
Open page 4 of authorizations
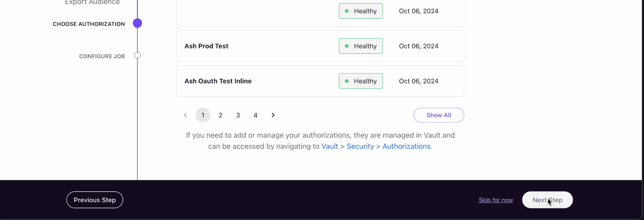255,115
